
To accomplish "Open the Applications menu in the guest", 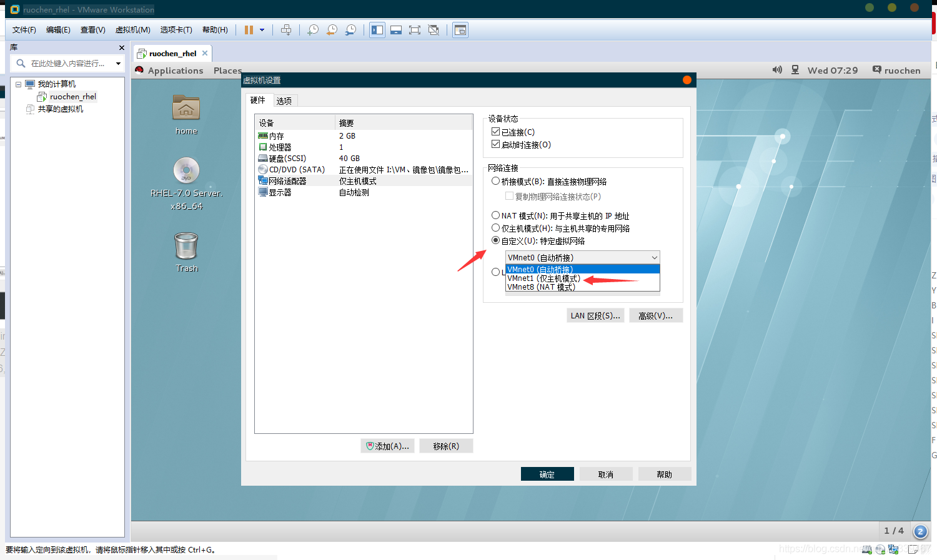I will pyautogui.click(x=176, y=71).
